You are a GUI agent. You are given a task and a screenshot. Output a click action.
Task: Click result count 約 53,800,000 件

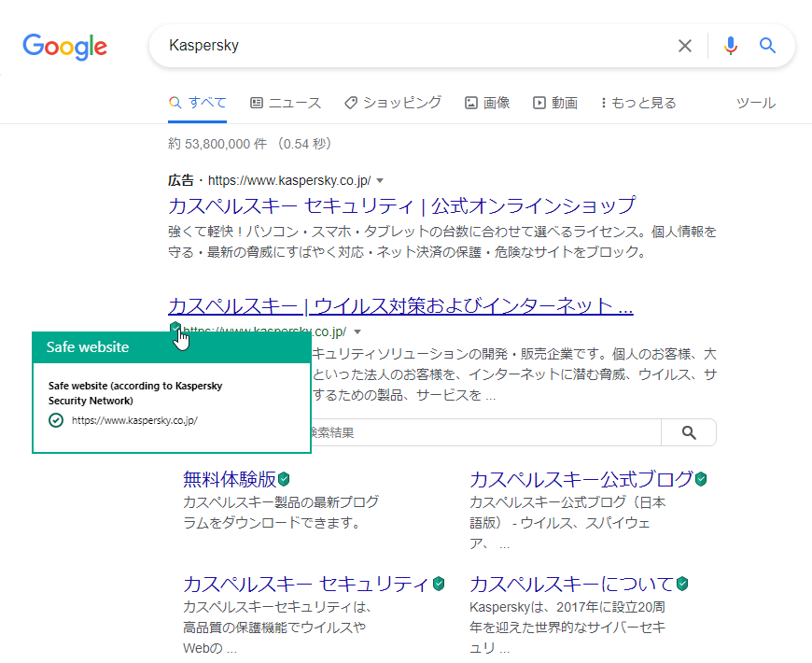[x=217, y=144]
